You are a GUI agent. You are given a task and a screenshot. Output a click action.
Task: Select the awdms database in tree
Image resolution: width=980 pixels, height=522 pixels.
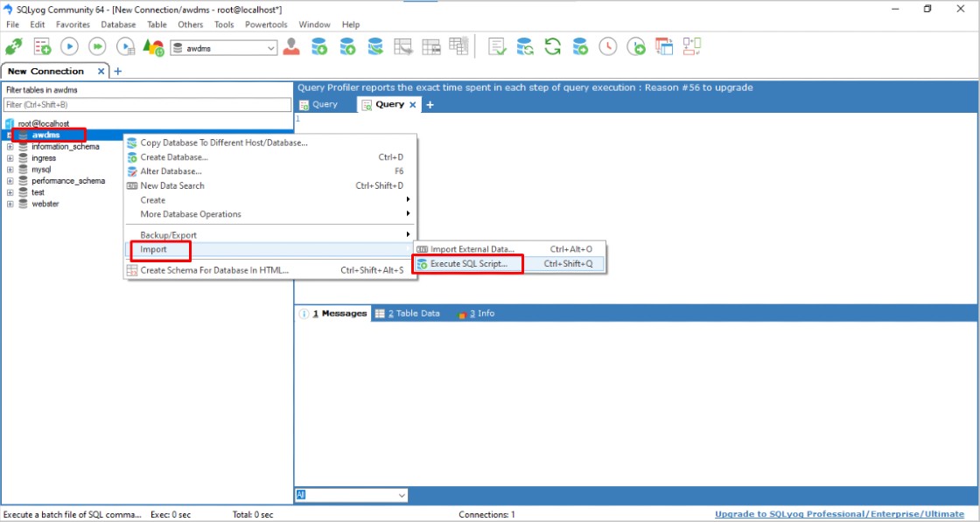[45, 135]
